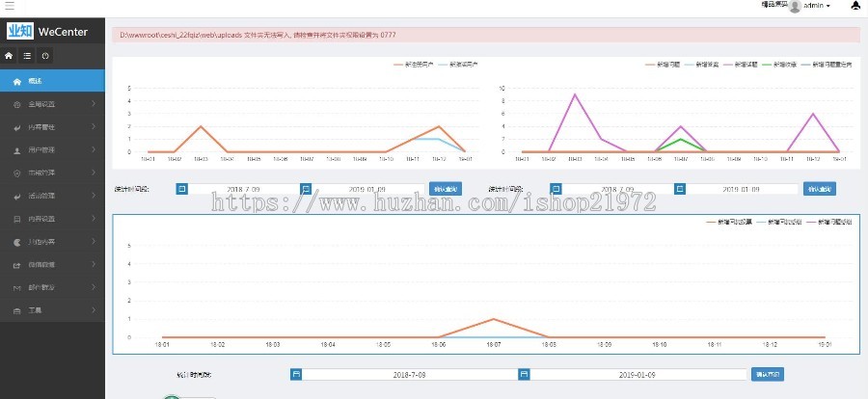Click the bottom chart's 2018-7-09 start date field

pyautogui.click(x=410, y=375)
